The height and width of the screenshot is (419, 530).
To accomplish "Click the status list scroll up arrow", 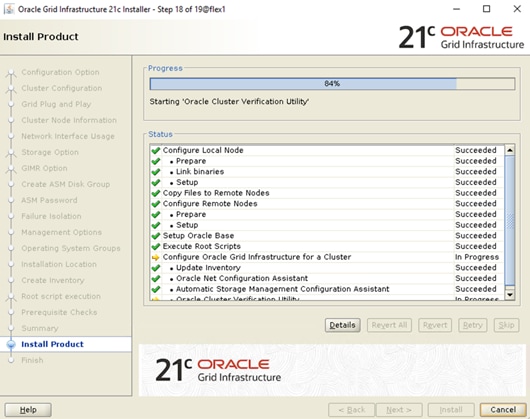I will (x=510, y=150).
